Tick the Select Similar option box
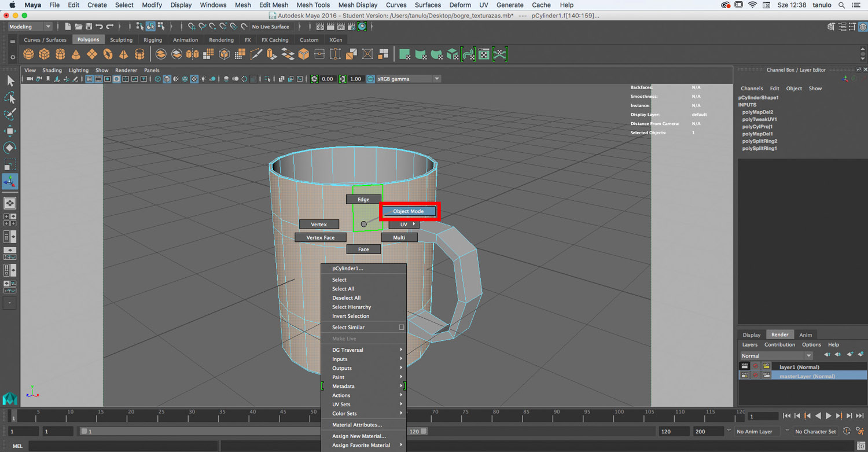 click(401, 328)
